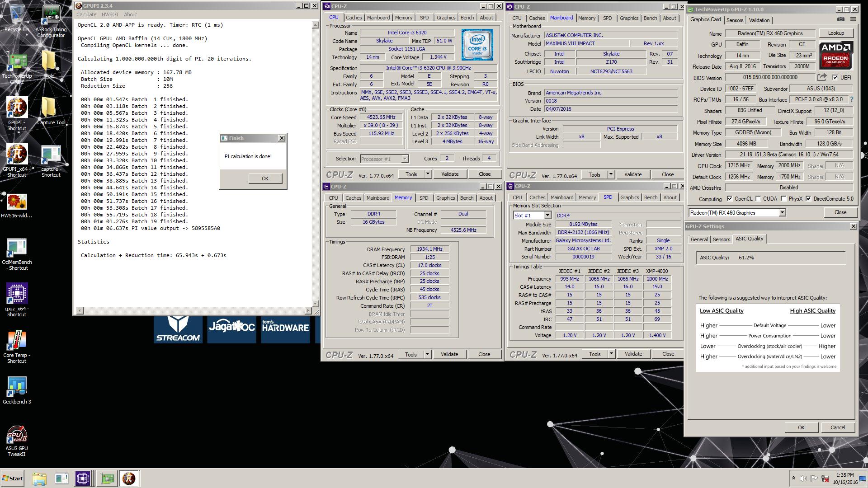Click Validate in CPU-Z CPU window
The image size is (868, 488).
pos(449,174)
